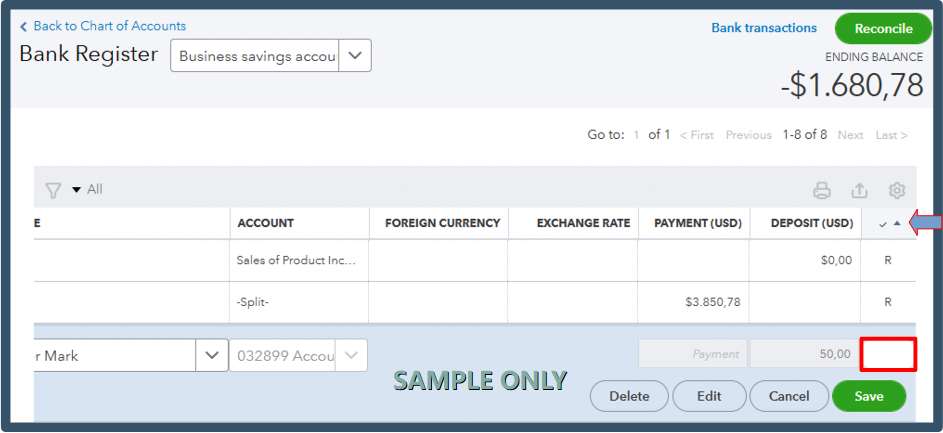This screenshot has width=943, height=433.
Task: Click the PAYMENT (USD) column header
Action: pyautogui.click(x=695, y=223)
